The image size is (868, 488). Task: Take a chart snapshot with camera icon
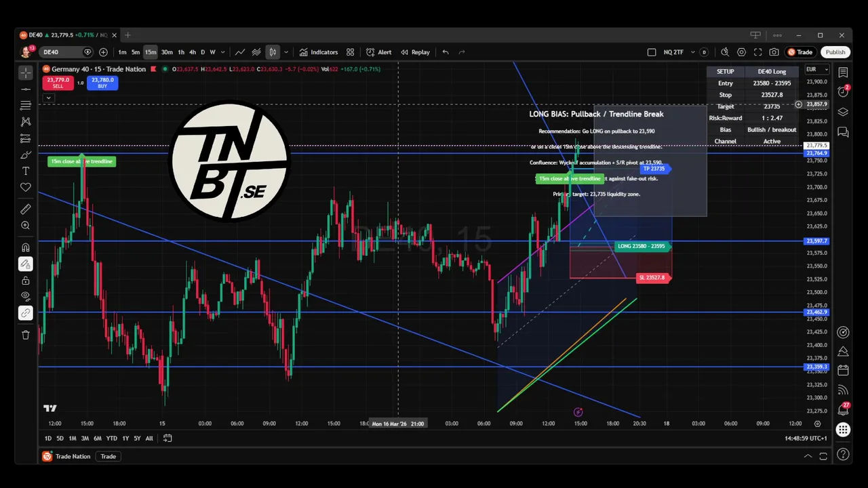coord(774,52)
